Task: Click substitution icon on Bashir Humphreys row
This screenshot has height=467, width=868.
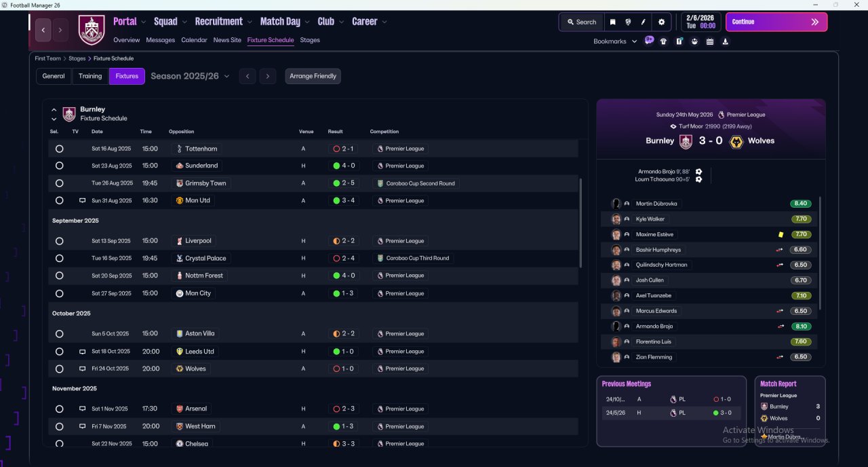Action: [x=780, y=250]
